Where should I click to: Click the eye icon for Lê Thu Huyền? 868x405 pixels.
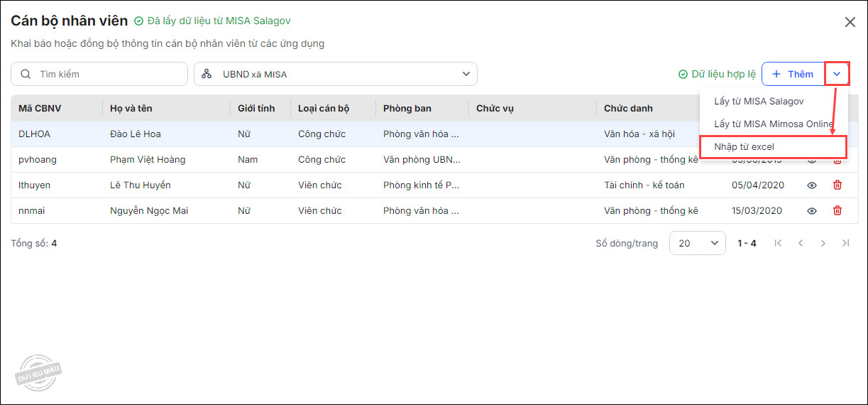tap(812, 185)
